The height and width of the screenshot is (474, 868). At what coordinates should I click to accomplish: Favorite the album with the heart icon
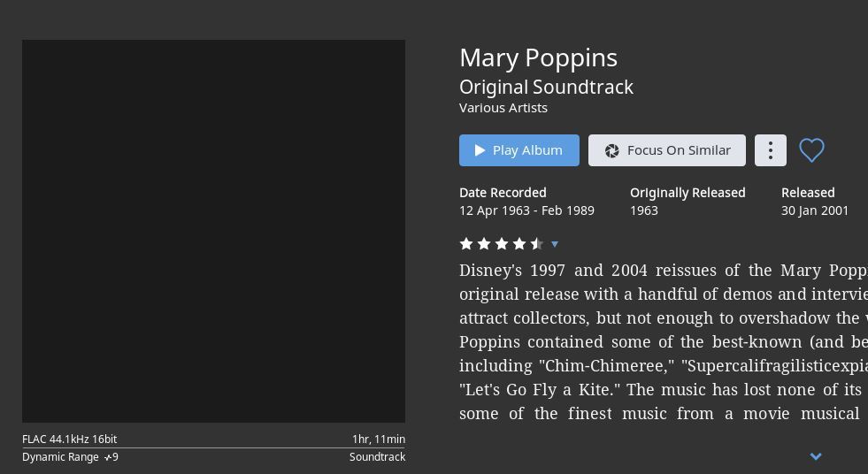point(811,150)
